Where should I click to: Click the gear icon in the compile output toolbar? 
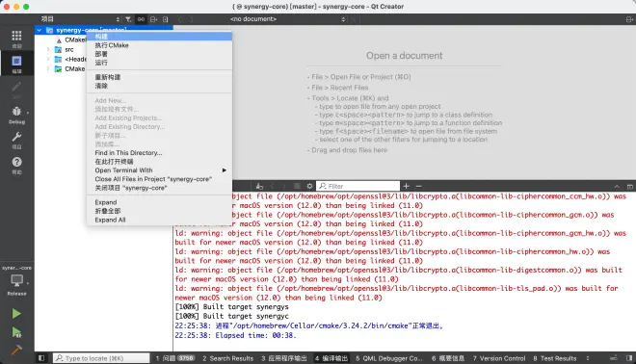(x=309, y=186)
